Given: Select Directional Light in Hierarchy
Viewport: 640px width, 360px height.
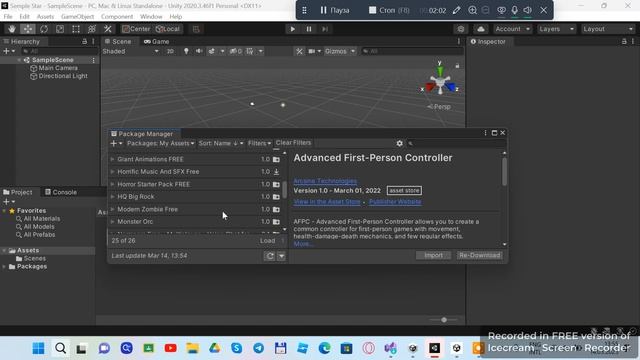Looking at the screenshot, I should (59, 76).
